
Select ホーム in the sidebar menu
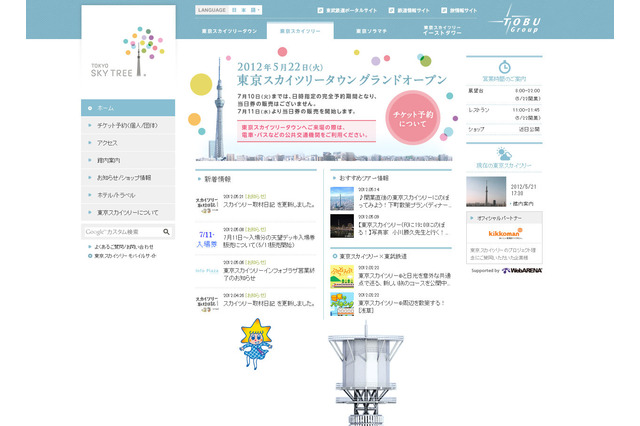pyautogui.click(x=128, y=108)
